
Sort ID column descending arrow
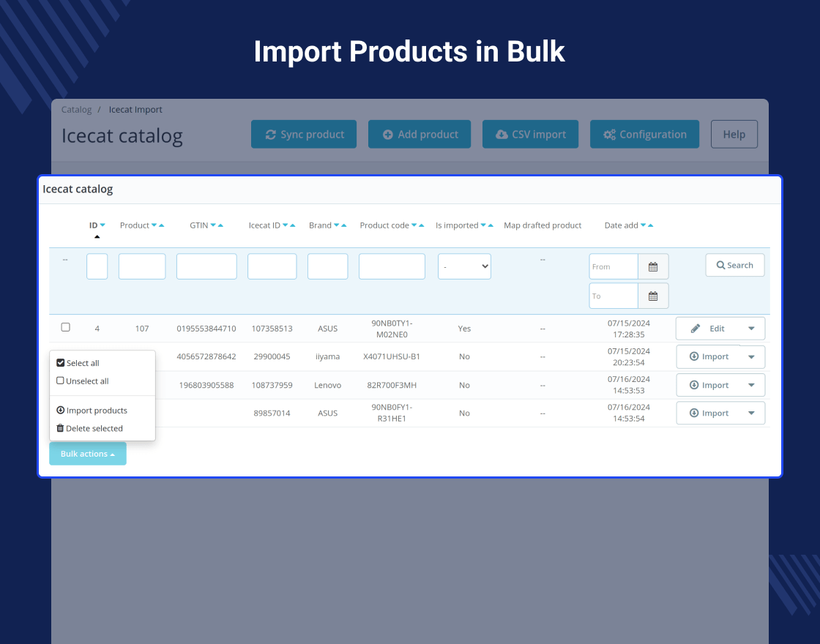coord(102,225)
